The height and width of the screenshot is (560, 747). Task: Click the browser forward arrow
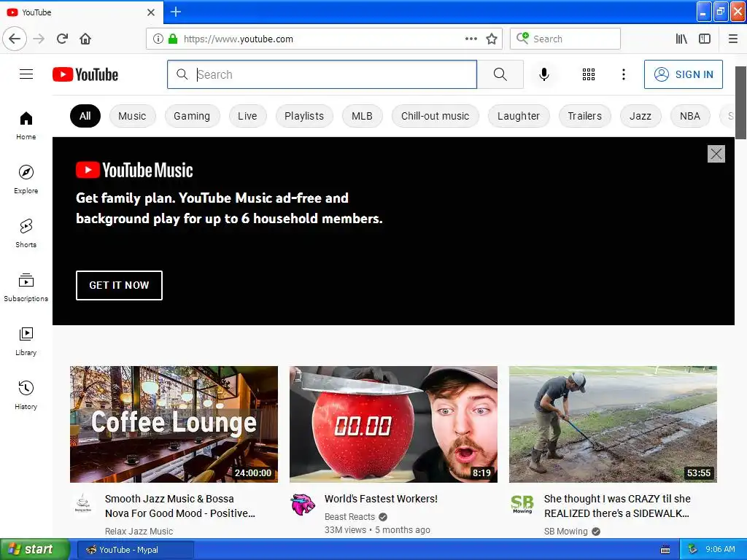pyautogui.click(x=39, y=39)
